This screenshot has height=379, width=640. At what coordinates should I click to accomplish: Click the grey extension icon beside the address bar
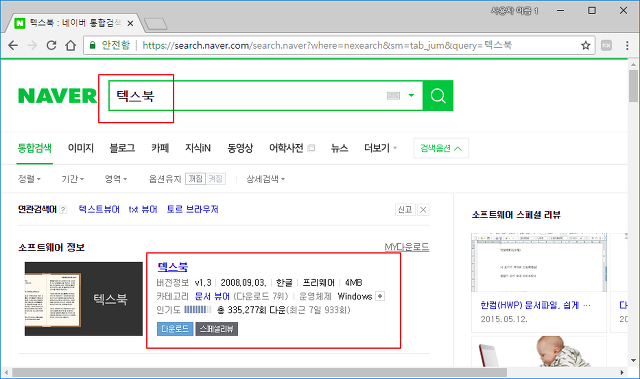607,45
